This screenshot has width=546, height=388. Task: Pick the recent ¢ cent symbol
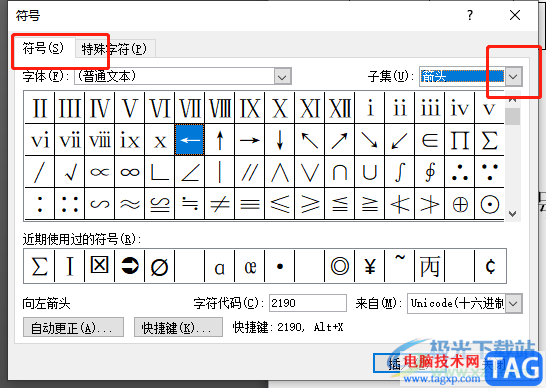coord(490,266)
